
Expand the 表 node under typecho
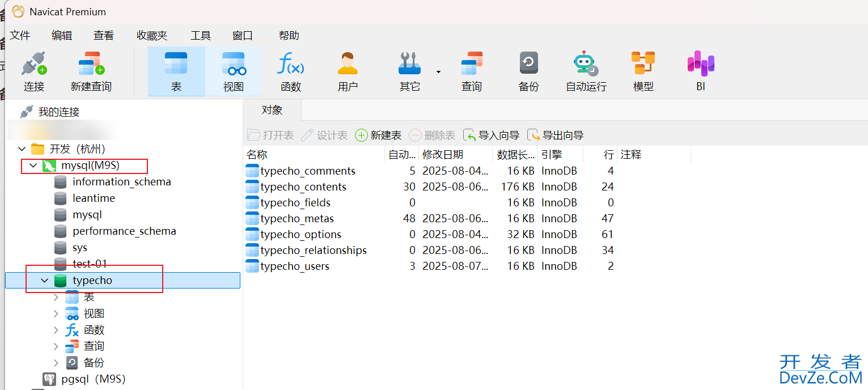click(56, 297)
